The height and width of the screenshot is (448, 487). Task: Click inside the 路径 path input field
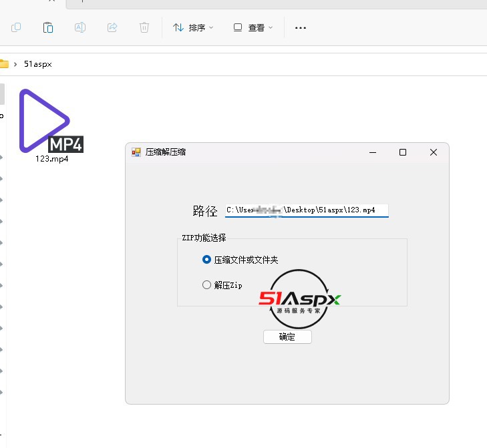[x=307, y=210]
